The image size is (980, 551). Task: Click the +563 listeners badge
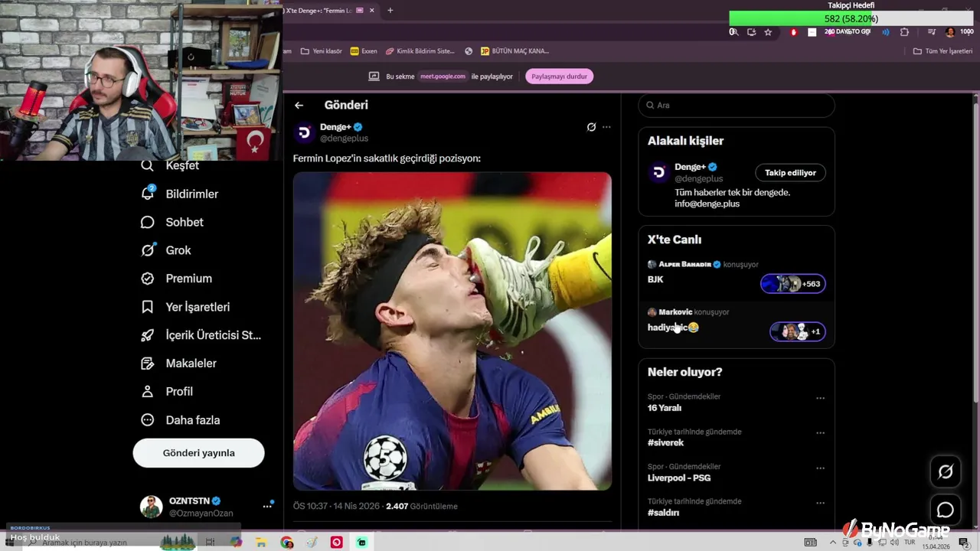[792, 284]
